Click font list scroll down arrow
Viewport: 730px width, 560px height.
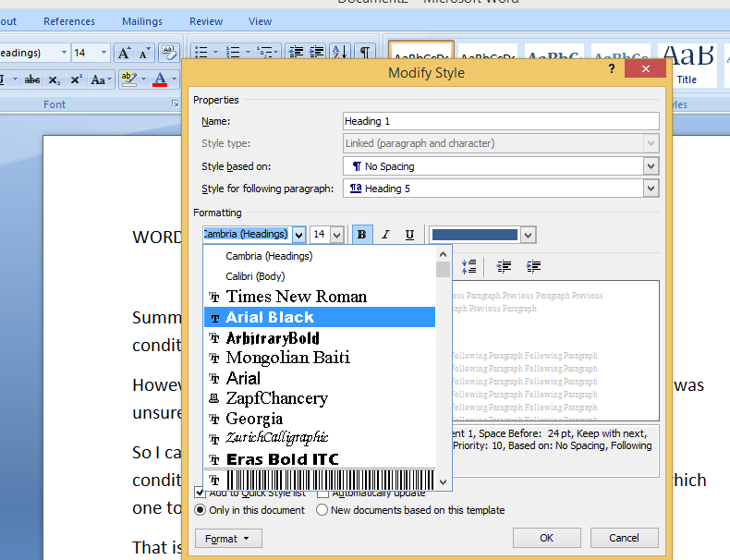coord(444,482)
